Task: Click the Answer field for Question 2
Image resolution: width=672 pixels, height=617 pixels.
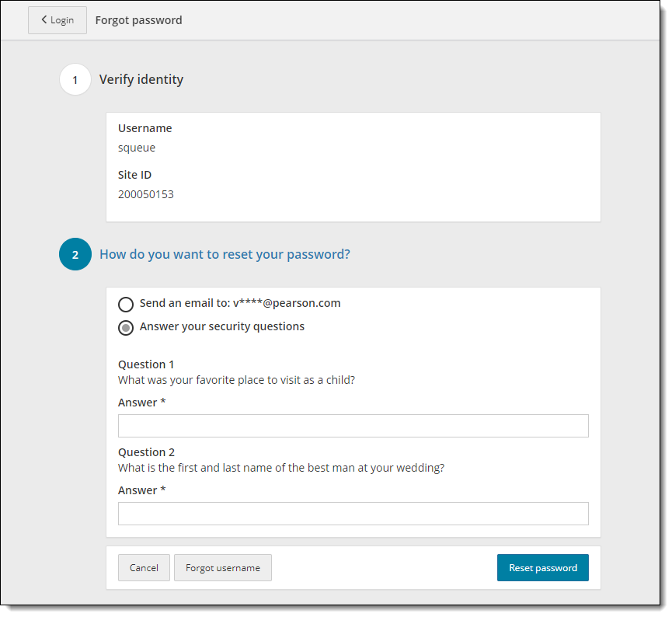Action: [353, 514]
